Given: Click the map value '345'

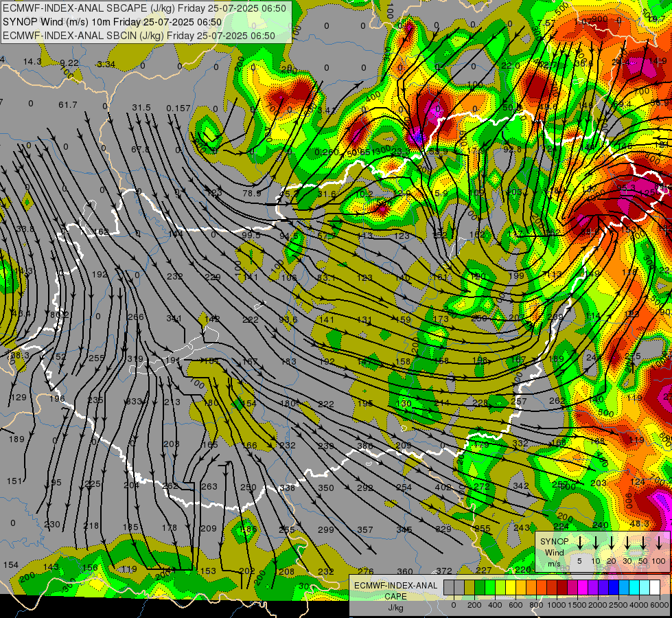Looking at the screenshot, I should pos(404,530).
